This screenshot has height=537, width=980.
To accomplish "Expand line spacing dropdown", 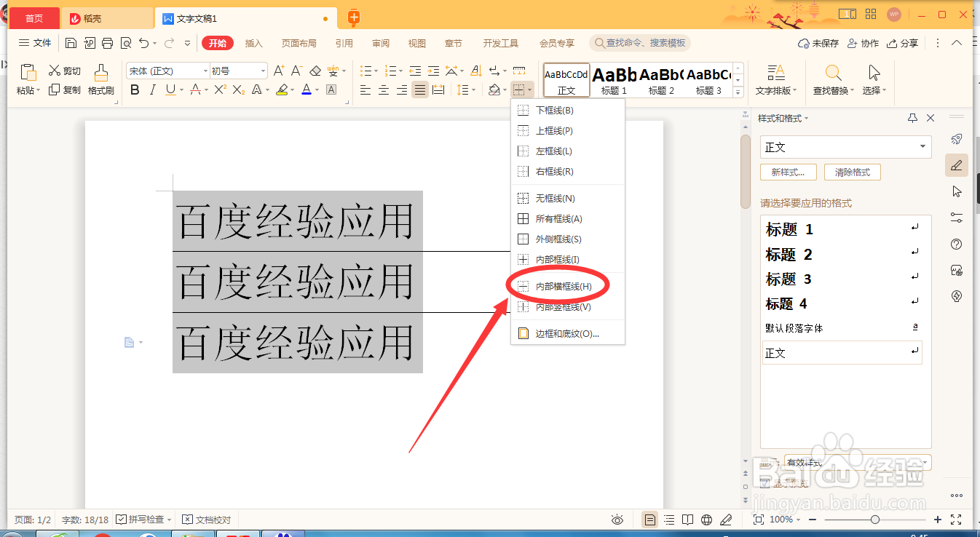I will point(474,90).
